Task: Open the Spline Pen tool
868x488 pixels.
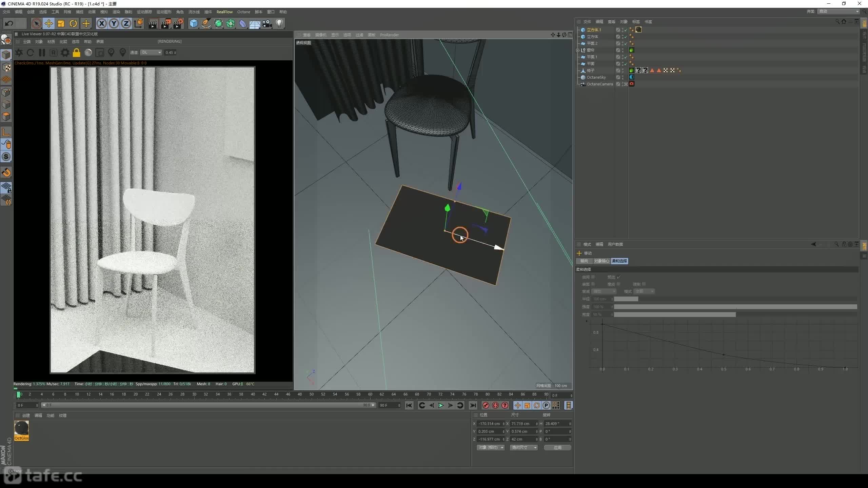Action: (x=206, y=23)
